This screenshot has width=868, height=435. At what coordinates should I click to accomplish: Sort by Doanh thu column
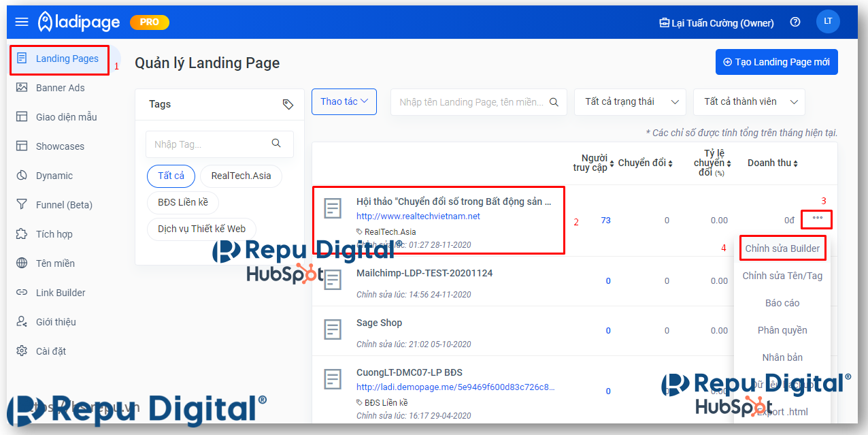[773, 163]
